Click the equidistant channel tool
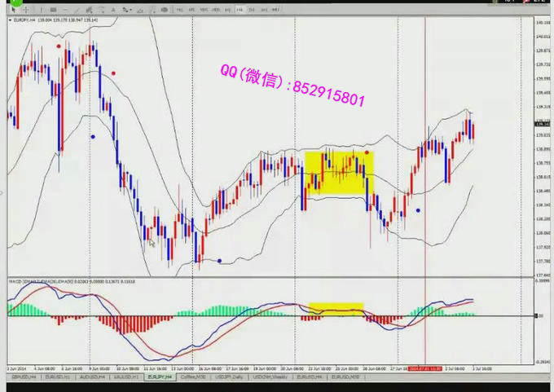554x392 pixels. click(89, 10)
